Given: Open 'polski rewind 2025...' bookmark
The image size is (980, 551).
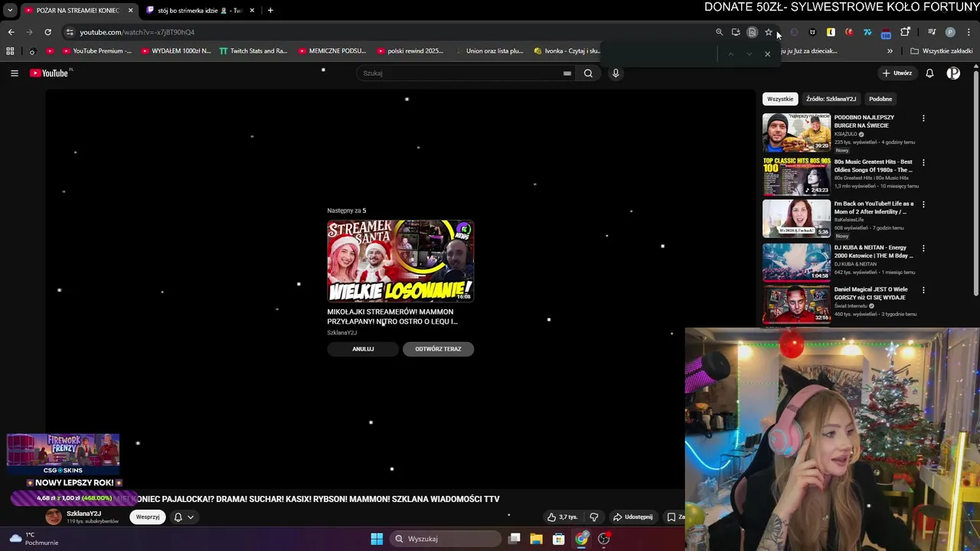Looking at the screenshot, I should (410, 51).
